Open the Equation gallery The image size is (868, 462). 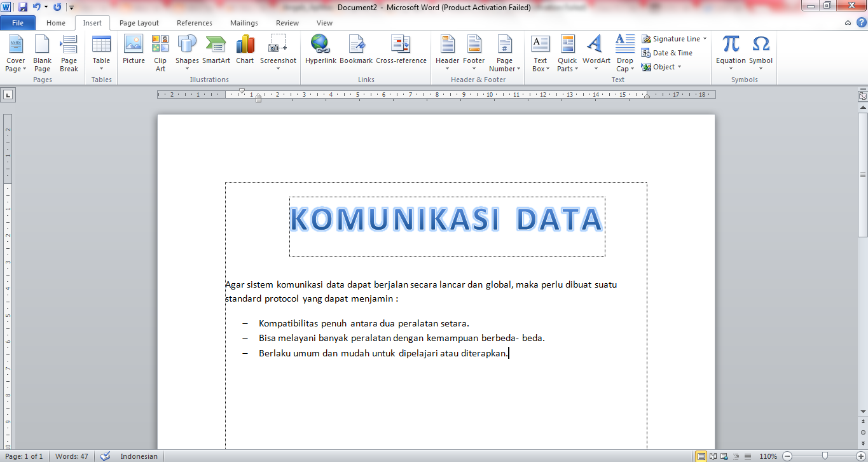point(731,53)
